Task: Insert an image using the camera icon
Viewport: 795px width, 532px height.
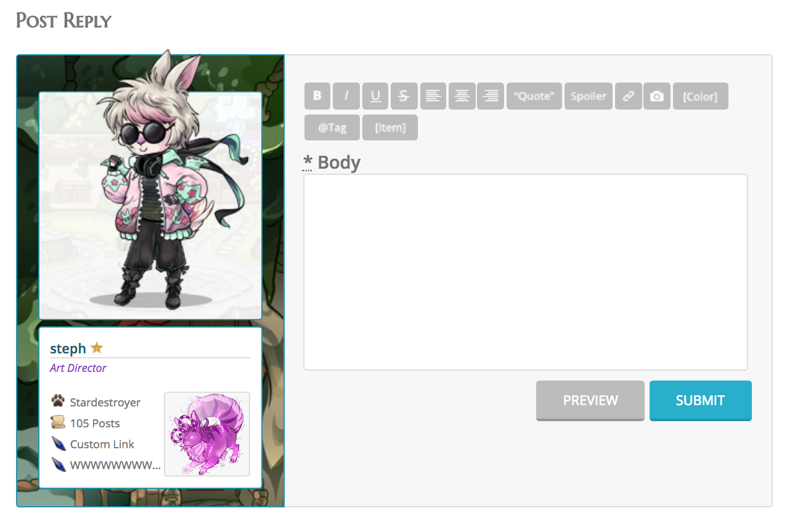Action: pos(657,96)
